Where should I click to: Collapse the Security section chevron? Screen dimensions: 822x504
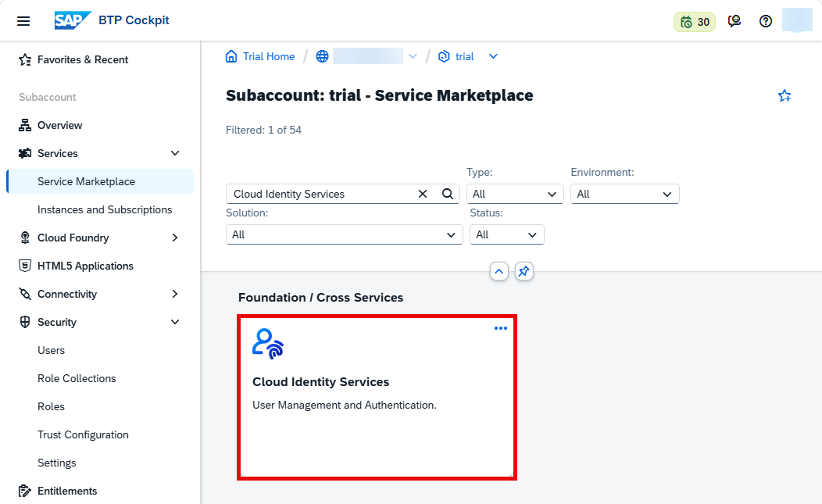pos(175,322)
